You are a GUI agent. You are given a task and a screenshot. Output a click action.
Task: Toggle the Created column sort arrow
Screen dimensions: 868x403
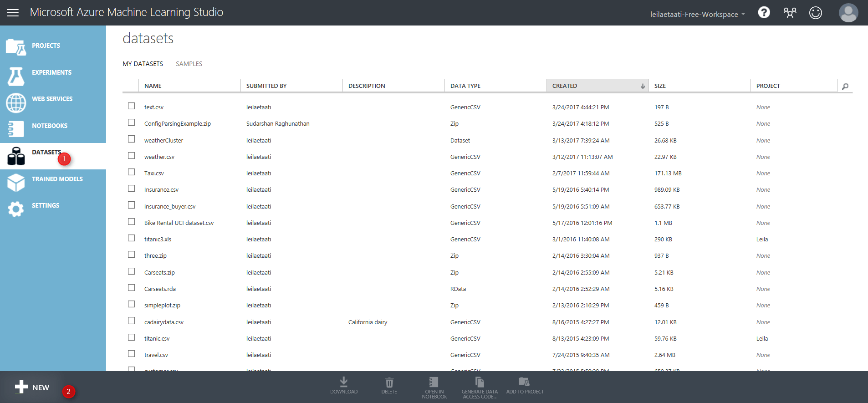pos(643,86)
